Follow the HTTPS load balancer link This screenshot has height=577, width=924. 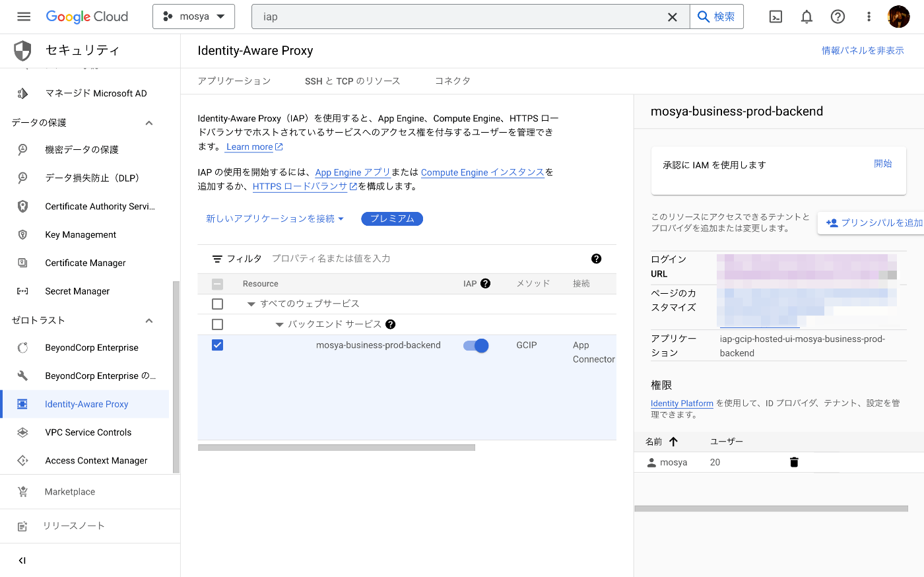pyautogui.click(x=304, y=186)
